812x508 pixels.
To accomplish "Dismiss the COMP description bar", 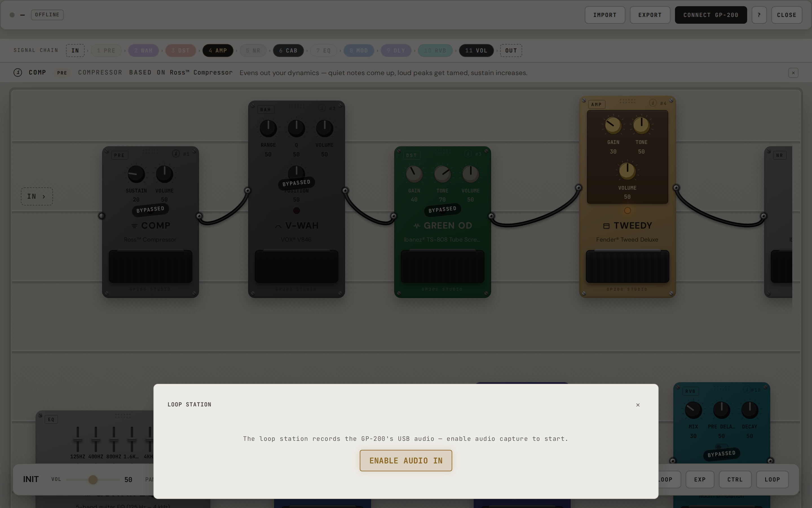I will click(793, 73).
